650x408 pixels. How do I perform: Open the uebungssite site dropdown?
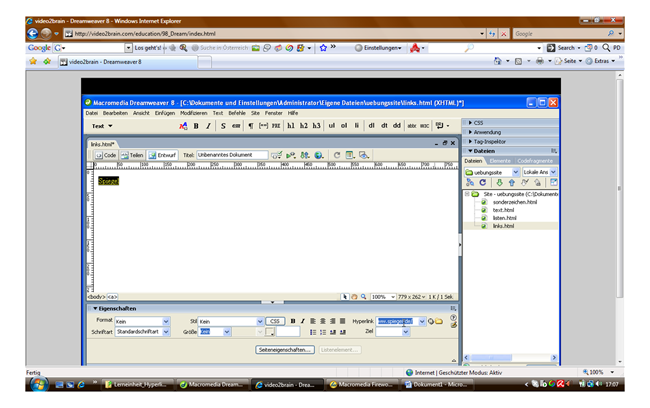[x=516, y=172]
